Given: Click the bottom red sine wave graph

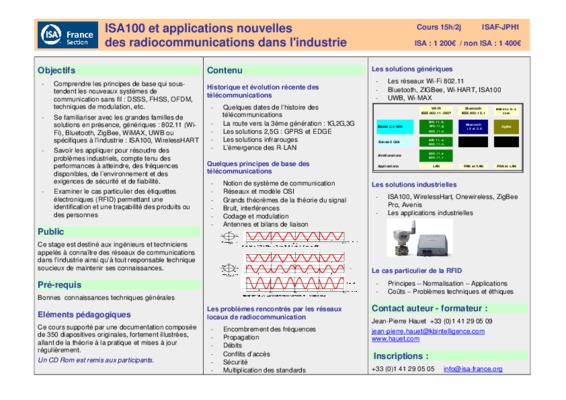Looking at the screenshot, I should click(x=295, y=283).
